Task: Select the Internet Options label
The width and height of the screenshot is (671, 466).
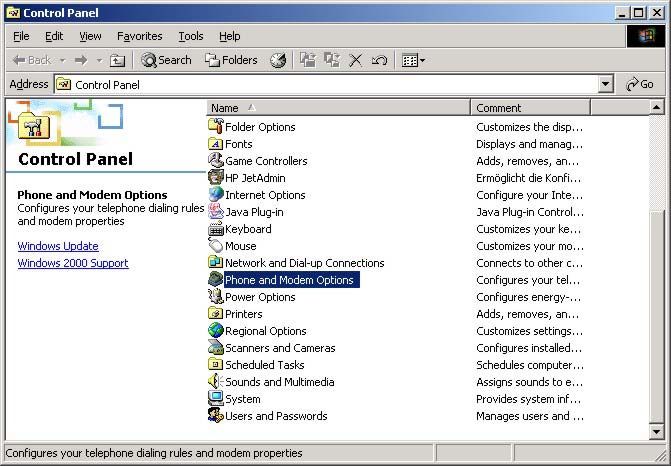Action: pos(265,195)
